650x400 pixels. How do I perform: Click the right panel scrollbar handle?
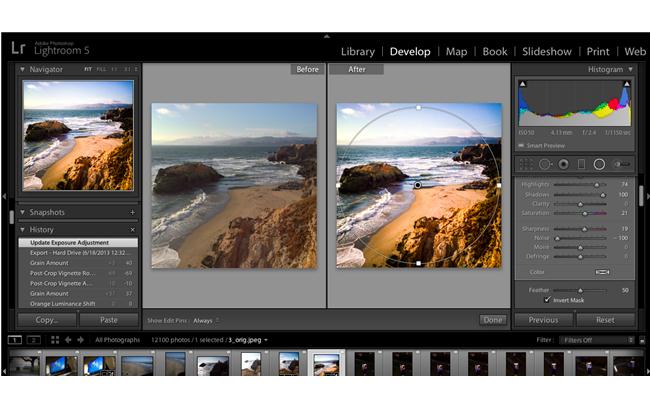point(642,196)
